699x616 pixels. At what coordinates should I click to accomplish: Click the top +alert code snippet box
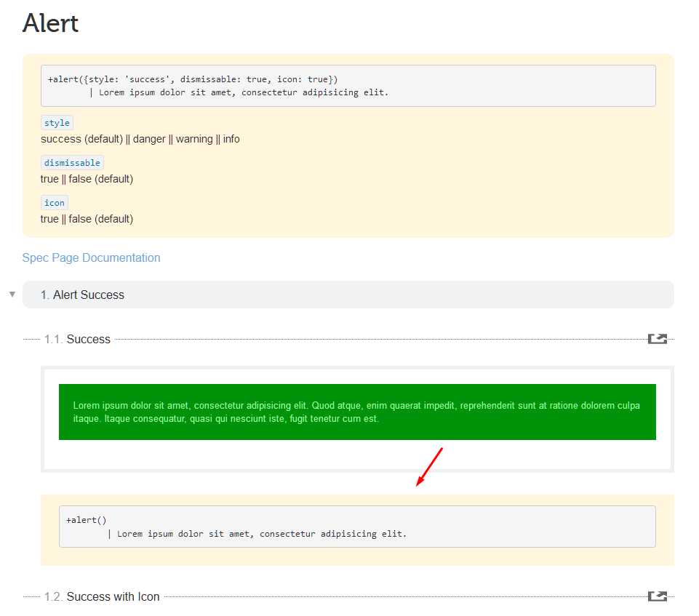348,86
